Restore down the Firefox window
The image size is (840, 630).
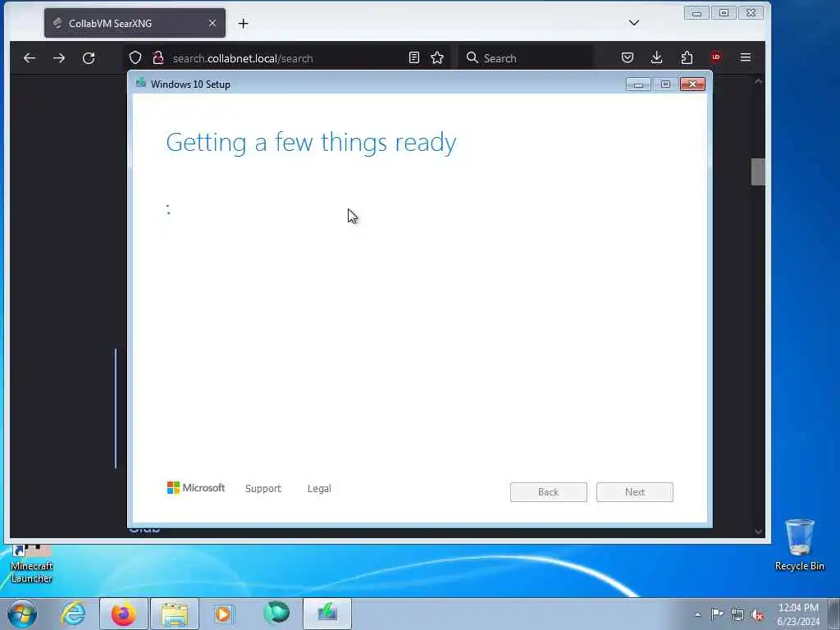click(x=724, y=13)
